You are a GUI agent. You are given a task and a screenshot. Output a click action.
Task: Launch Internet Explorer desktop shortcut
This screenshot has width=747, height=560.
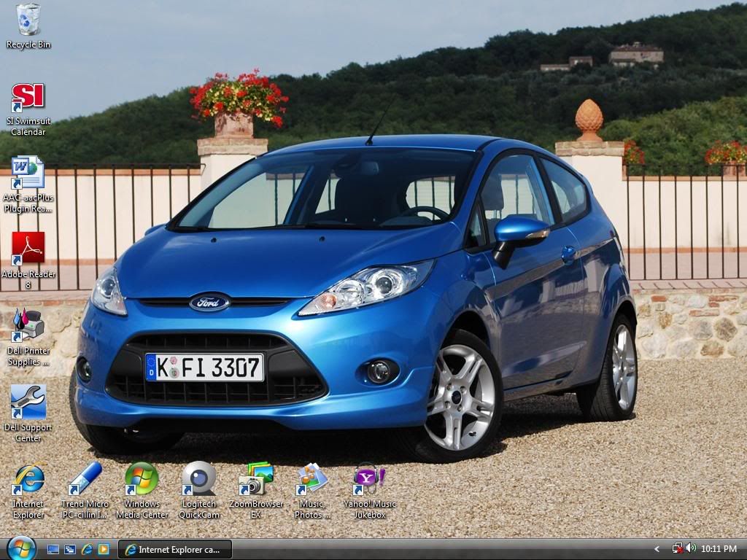pos(28,479)
